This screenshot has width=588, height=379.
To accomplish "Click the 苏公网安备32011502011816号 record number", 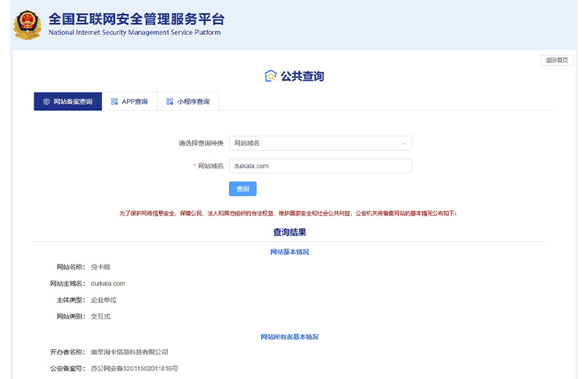I will 135,369.
